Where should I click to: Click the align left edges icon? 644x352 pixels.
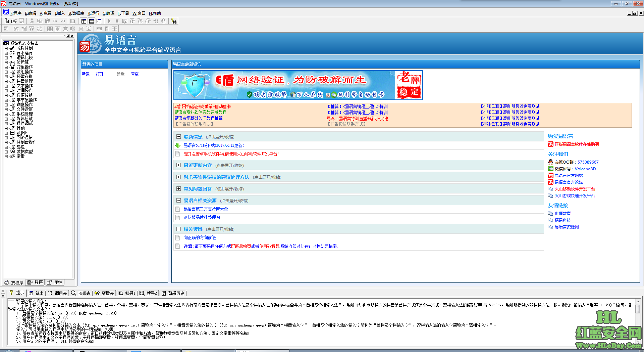[16, 29]
